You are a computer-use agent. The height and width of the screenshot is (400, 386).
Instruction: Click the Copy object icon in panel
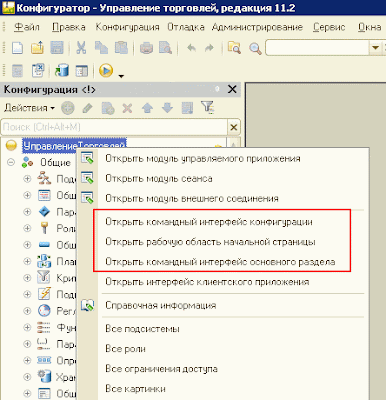108,108
